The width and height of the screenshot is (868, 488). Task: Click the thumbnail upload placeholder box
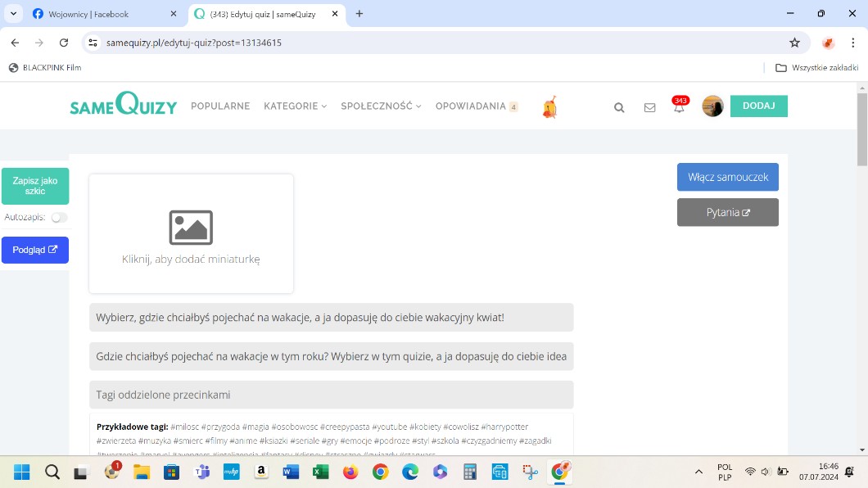coord(191,233)
